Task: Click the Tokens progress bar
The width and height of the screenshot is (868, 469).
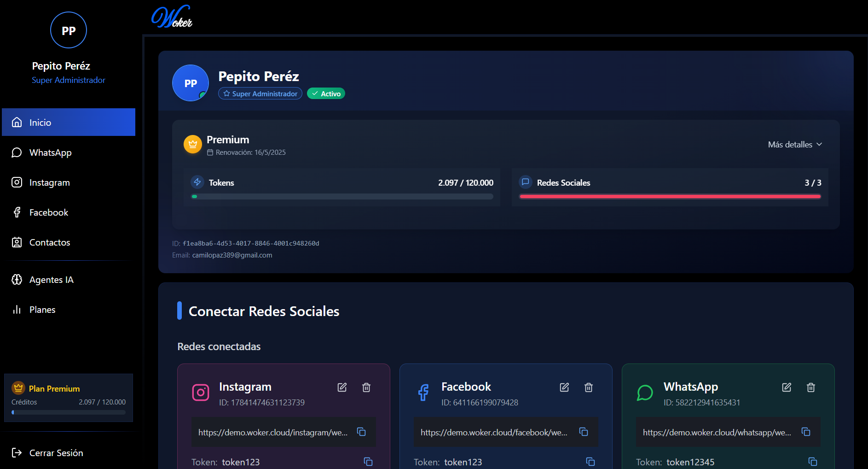Action: [342, 196]
